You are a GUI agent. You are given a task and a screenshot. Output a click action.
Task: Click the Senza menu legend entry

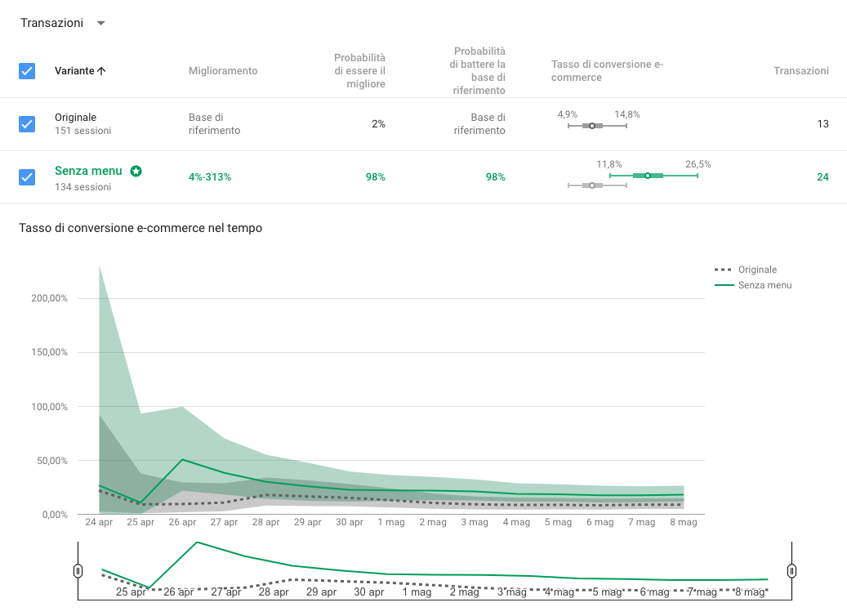(x=753, y=285)
